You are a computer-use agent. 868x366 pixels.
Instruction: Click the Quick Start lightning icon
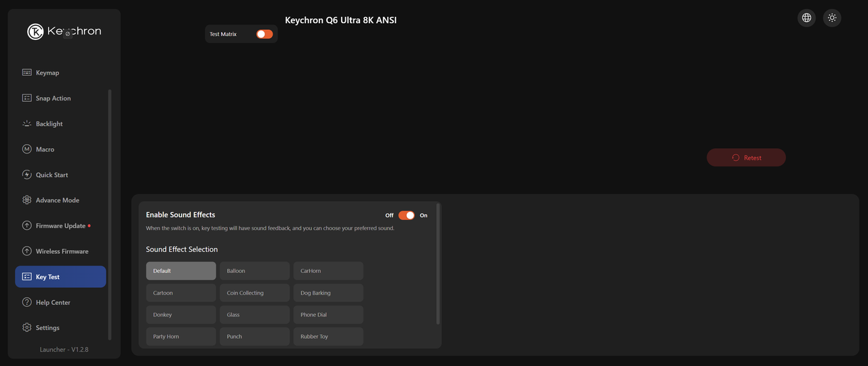(27, 175)
